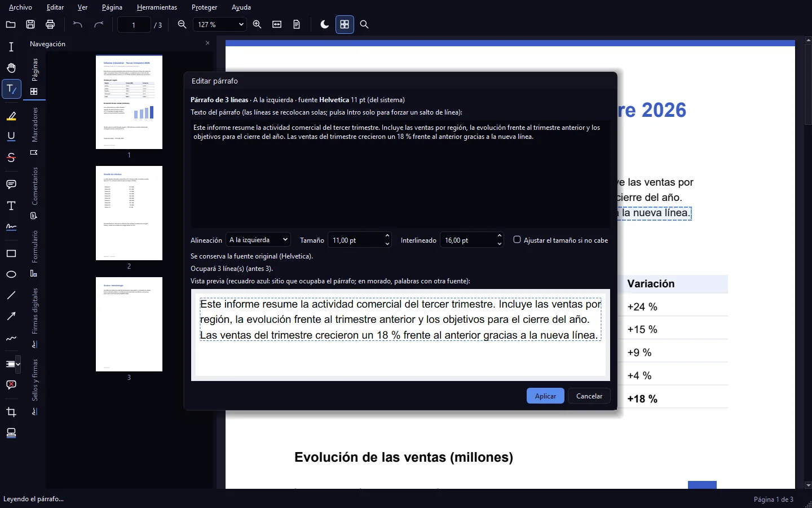The image size is (812, 508).
Task: Open the Alineación dropdown
Action: pos(258,240)
